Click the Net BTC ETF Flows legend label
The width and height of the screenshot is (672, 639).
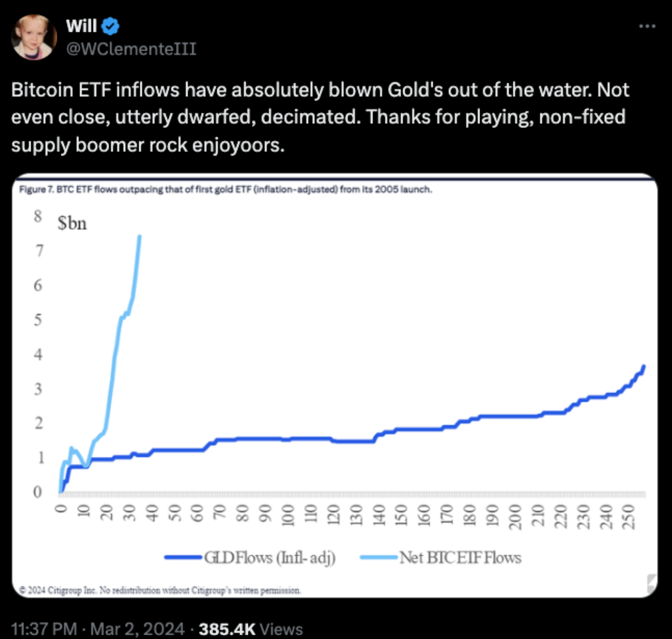[460, 558]
